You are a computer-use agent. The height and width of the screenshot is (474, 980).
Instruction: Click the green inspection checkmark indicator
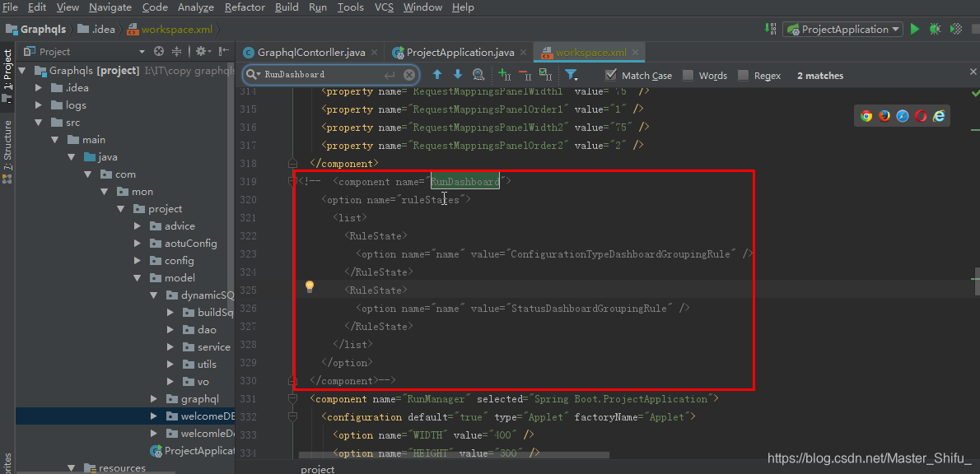click(x=975, y=92)
